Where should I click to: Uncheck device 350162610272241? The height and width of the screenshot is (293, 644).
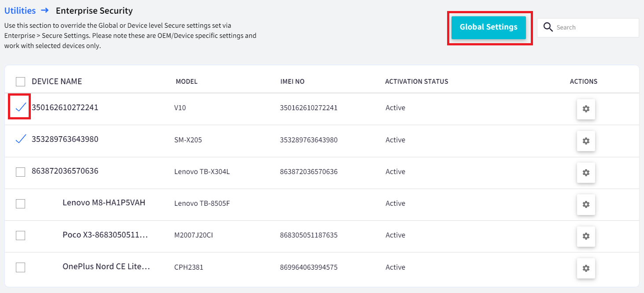coord(21,107)
